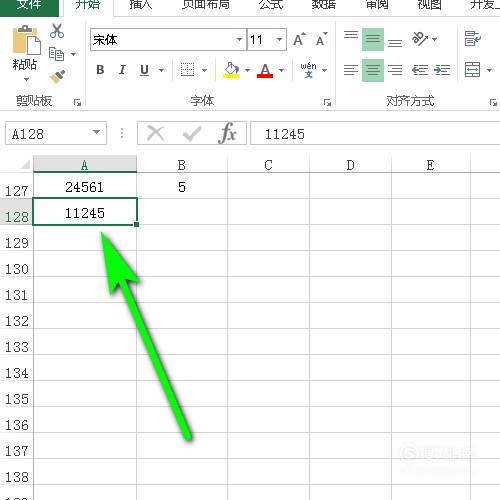Switch to the 数据 data tab
The height and width of the screenshot is (500, 500).
click(x=324, y=5)
